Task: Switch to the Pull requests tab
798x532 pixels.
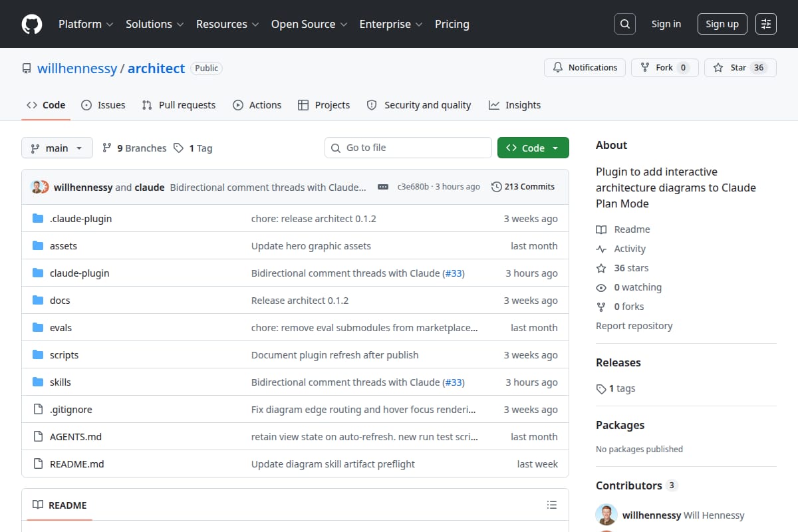Action: 179,105
